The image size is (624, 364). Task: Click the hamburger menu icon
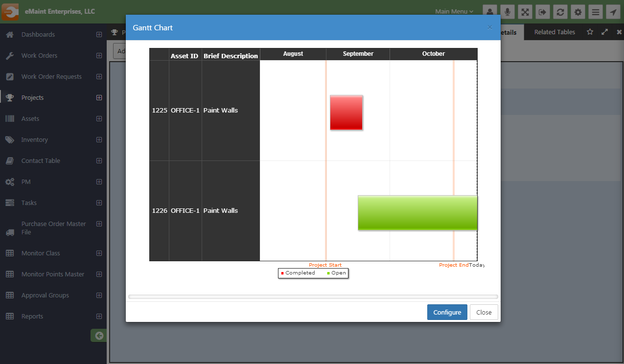tap(595, 12)
